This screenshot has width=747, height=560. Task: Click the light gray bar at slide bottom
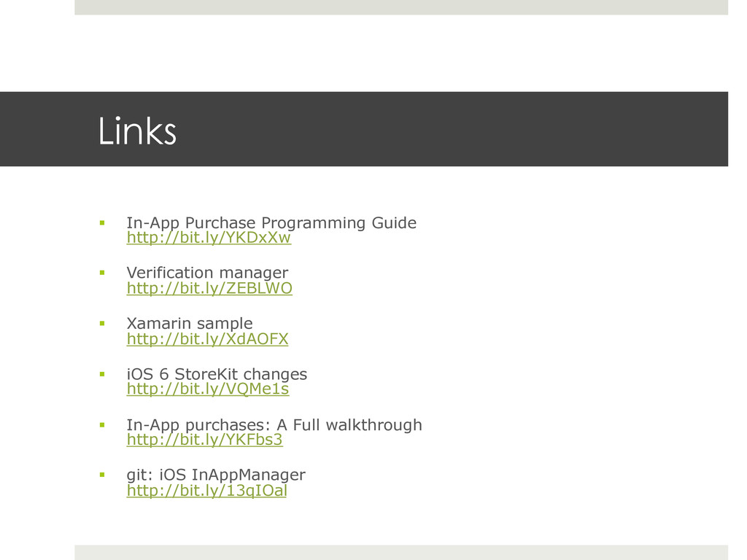click(x=401, y=553)
